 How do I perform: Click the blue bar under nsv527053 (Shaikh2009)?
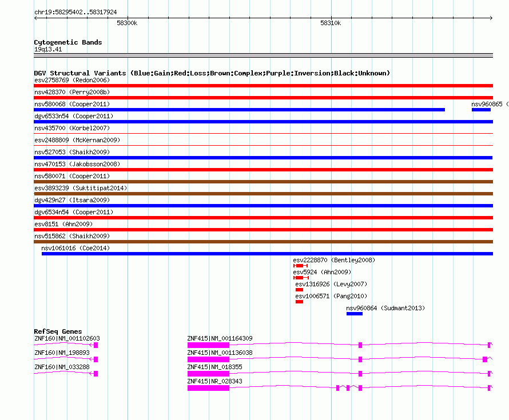pyautogui.click(x=263, y=158)
